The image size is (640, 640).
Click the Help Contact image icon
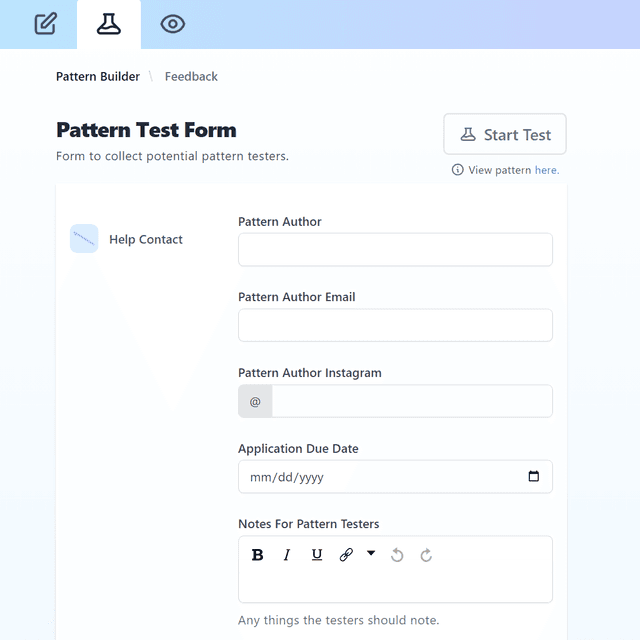tap(84, 239)
